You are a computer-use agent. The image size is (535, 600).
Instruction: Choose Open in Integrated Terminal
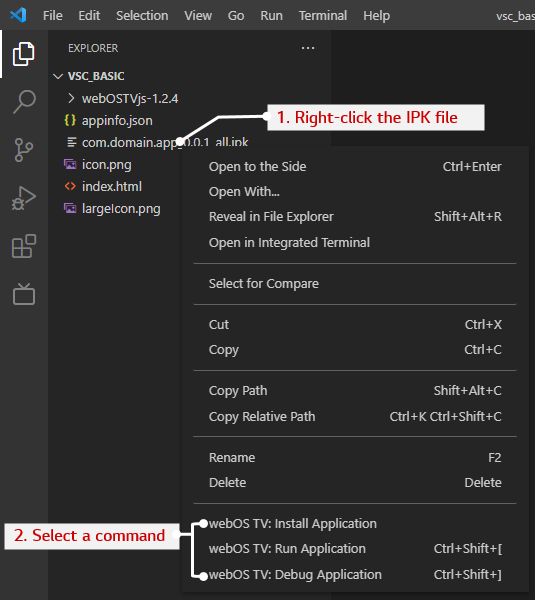[x=355, y=242]
